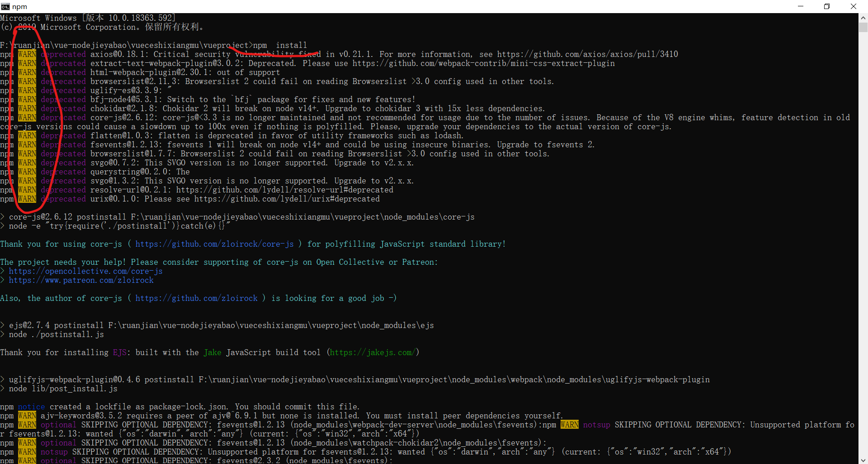Open the cmd window system menu icon
The image size is (868, 464).
click(x=5, y=6)
